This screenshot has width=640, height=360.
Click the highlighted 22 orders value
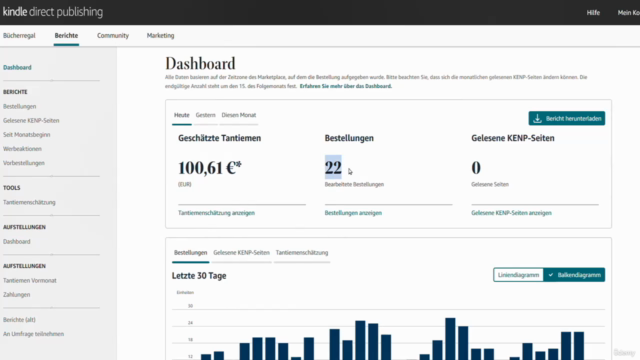(333, 168)
